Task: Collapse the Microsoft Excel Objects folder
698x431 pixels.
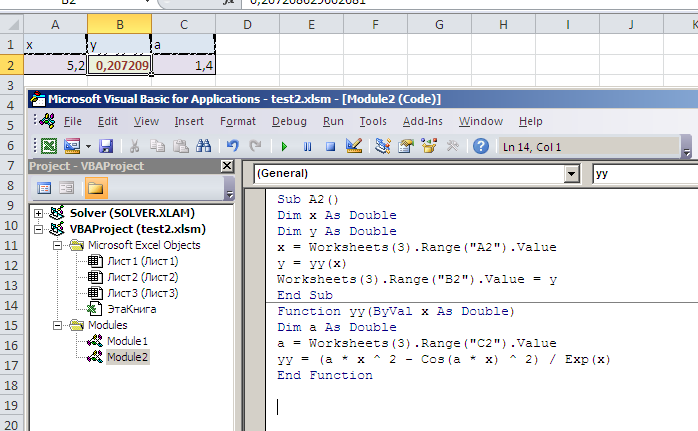Action: point(57,245)
